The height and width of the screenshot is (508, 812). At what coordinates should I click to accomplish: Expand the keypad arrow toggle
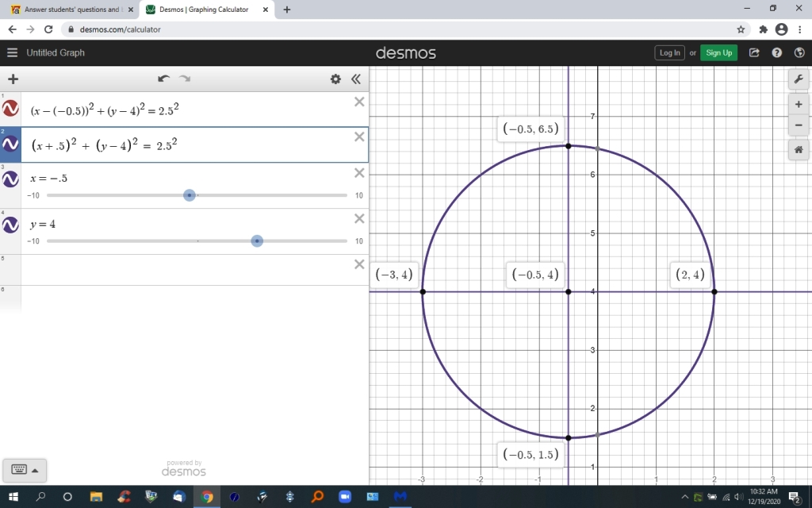tap(35, 471)
